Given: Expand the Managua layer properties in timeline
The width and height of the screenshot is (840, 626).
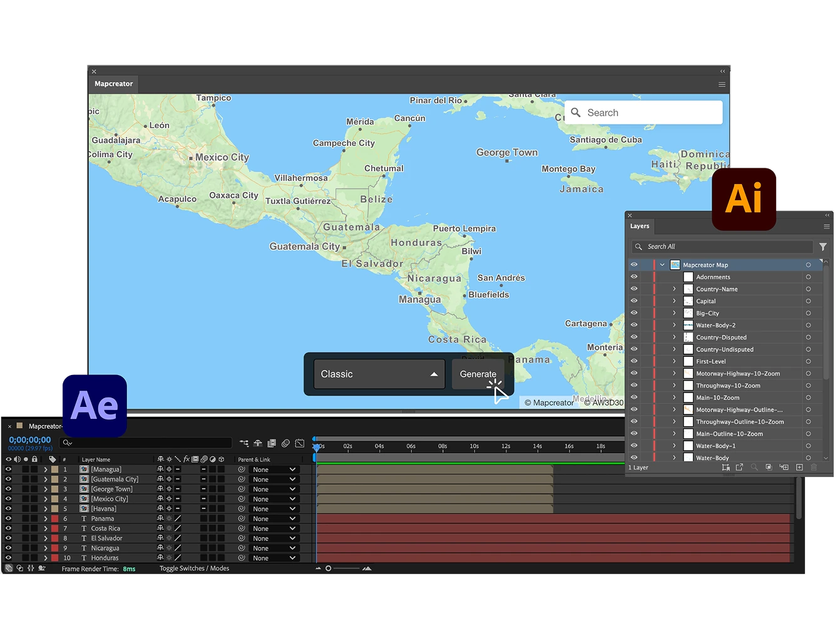Looking at the screenshot, I should [46, 469].
